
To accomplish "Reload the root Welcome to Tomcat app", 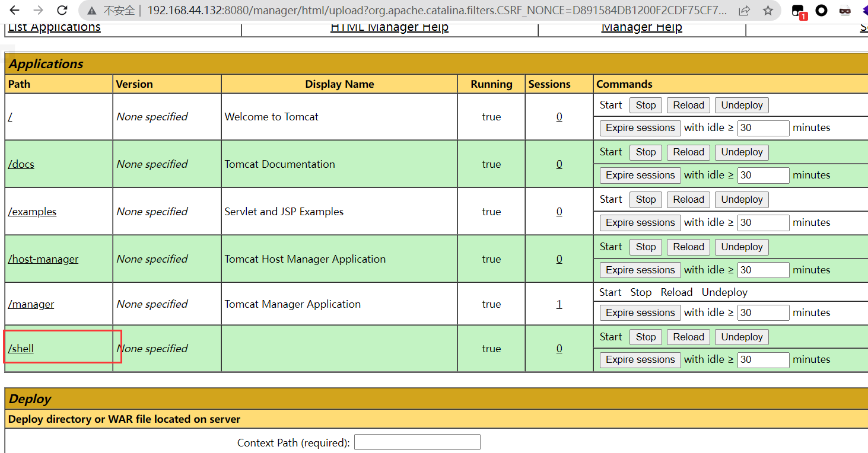I will (688, 105).
